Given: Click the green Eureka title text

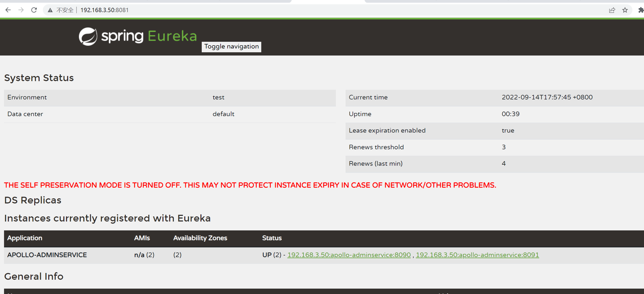Looking at the screenshot, I should coord(172,36).
